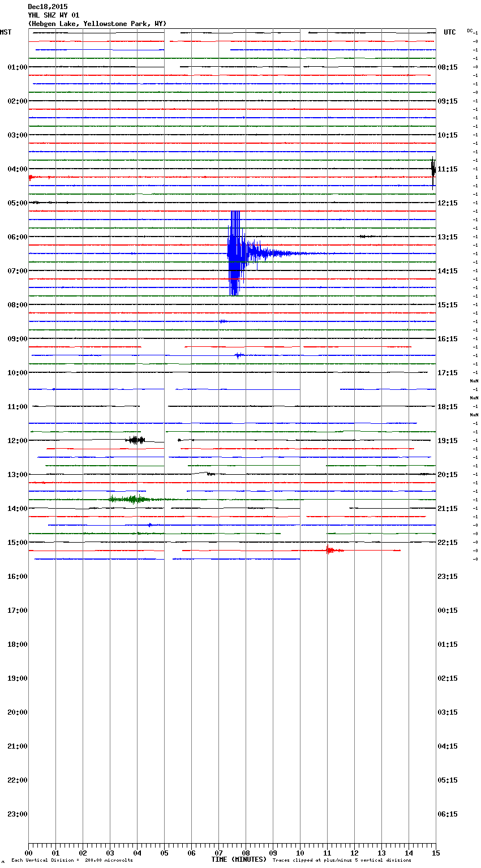Click the vertical division 200.00 microvolts note
Viewport: 481px width, 868px height.
(72, 861)
